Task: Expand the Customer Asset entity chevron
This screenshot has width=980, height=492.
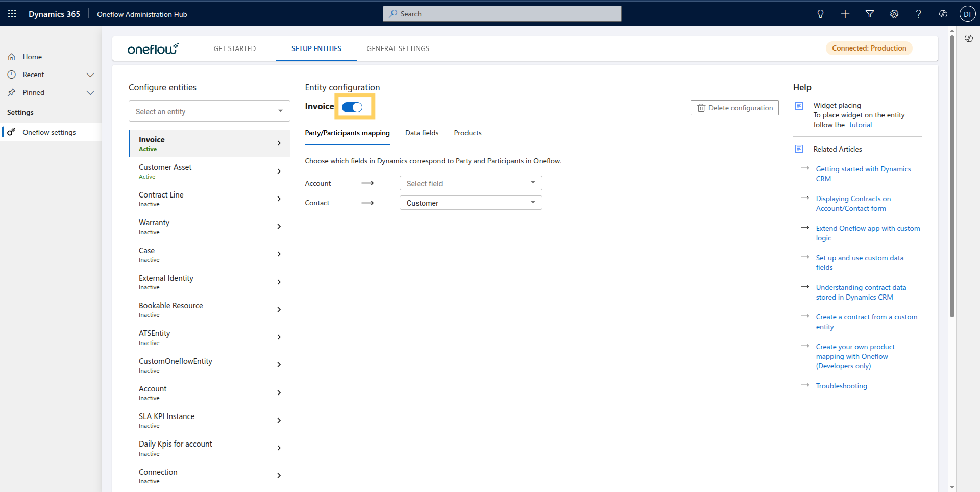Action: coord(279,171)
